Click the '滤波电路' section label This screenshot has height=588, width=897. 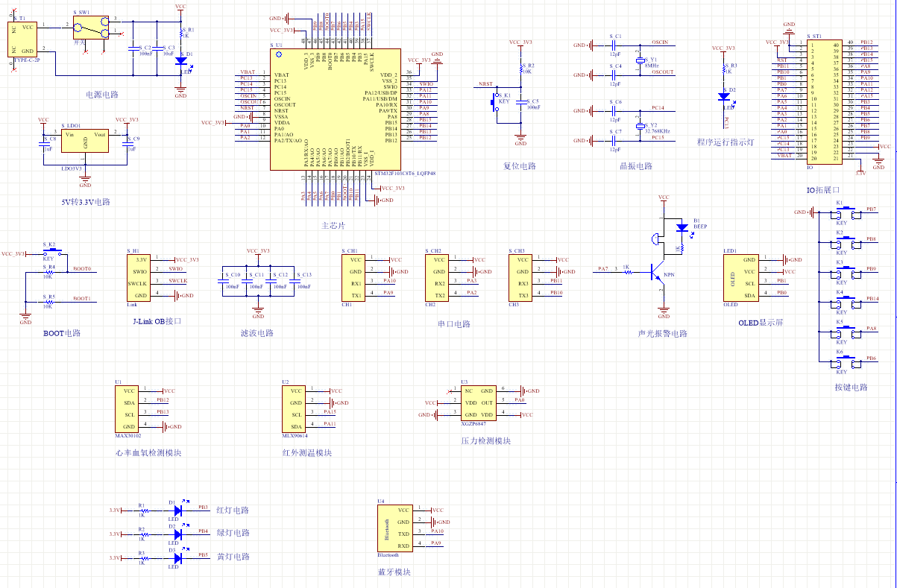click(257, 333)
